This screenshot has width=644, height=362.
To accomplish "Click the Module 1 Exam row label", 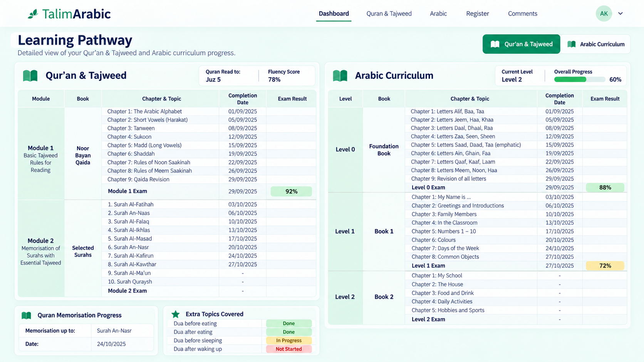I will (127, 191).
